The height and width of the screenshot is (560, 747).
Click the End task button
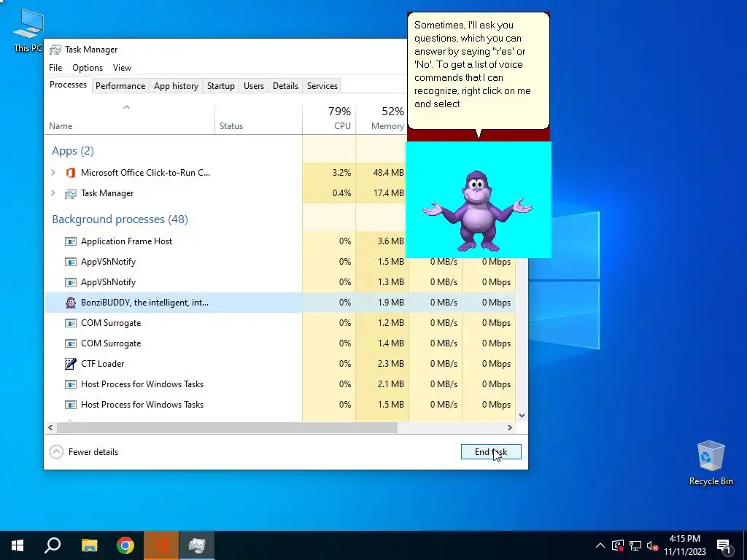[x=491, y=452]
